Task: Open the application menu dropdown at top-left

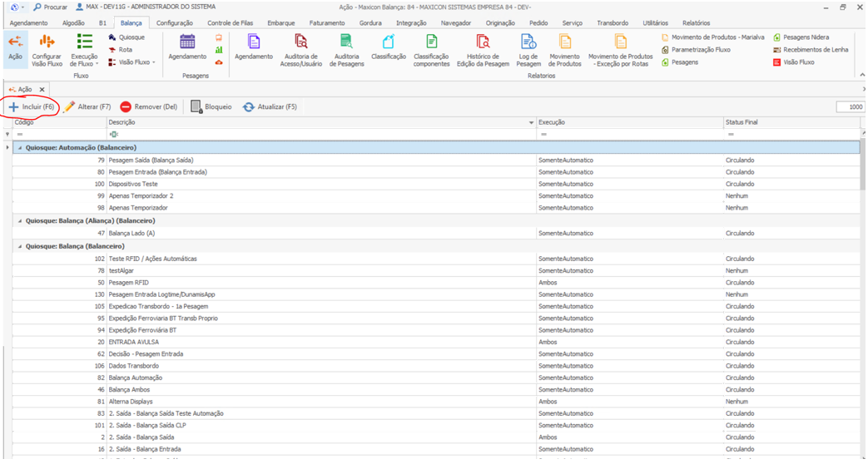Action: pyautogui.click(x=22, y=7)
